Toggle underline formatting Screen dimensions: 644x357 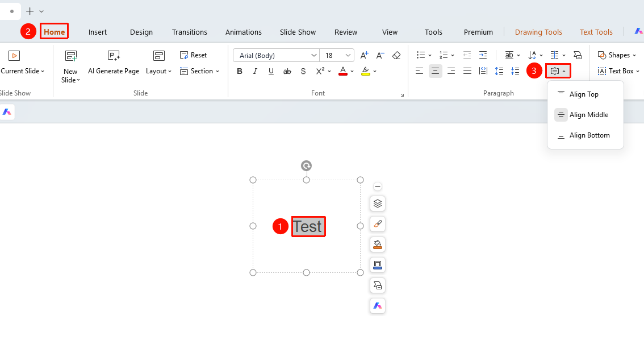pos(271,71)
